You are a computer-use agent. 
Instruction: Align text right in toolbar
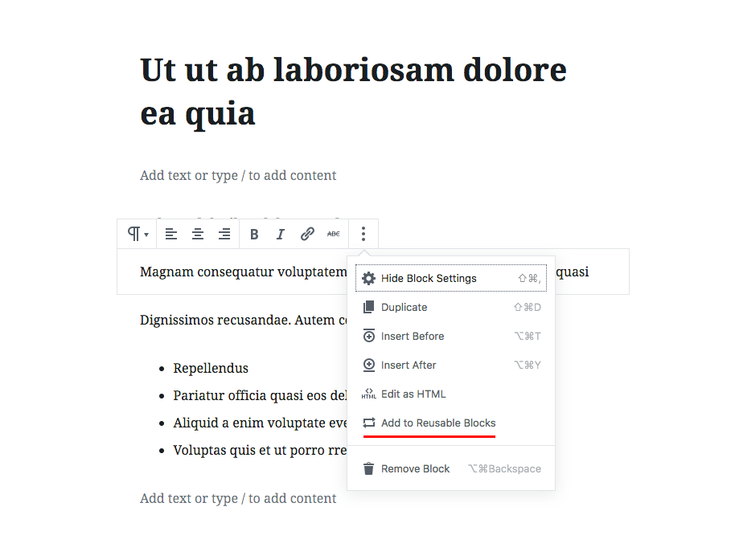click(x=224, y=234)
